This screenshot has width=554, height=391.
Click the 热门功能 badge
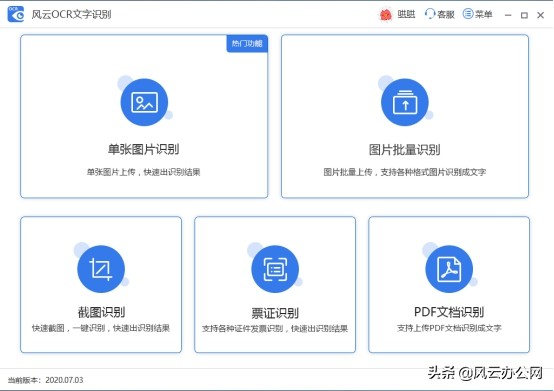click(247, 43)
